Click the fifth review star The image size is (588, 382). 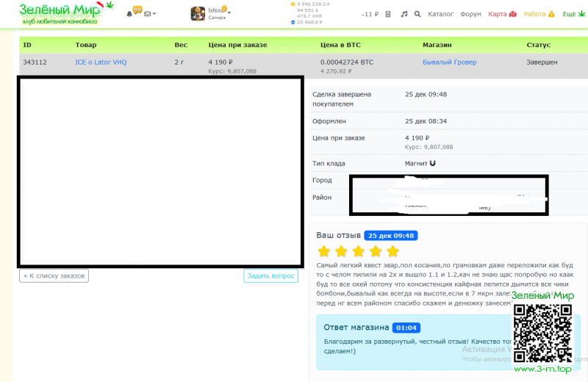[x=392, y=251]
